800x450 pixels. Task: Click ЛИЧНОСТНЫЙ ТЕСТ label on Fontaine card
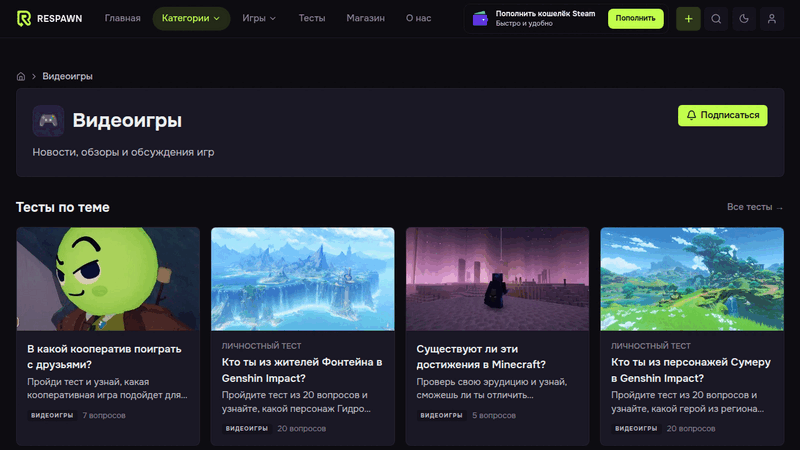click(262, 346)
